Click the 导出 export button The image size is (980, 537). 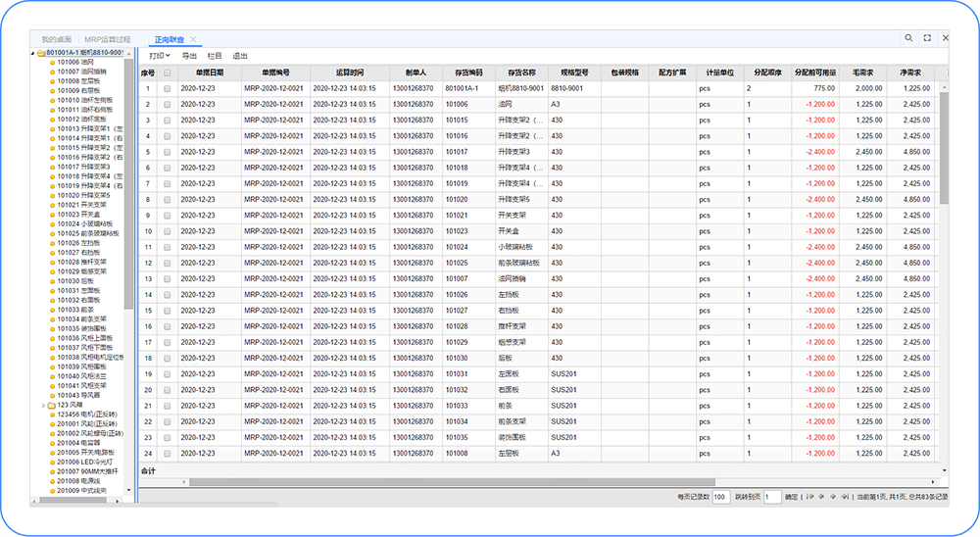point(189,56)
